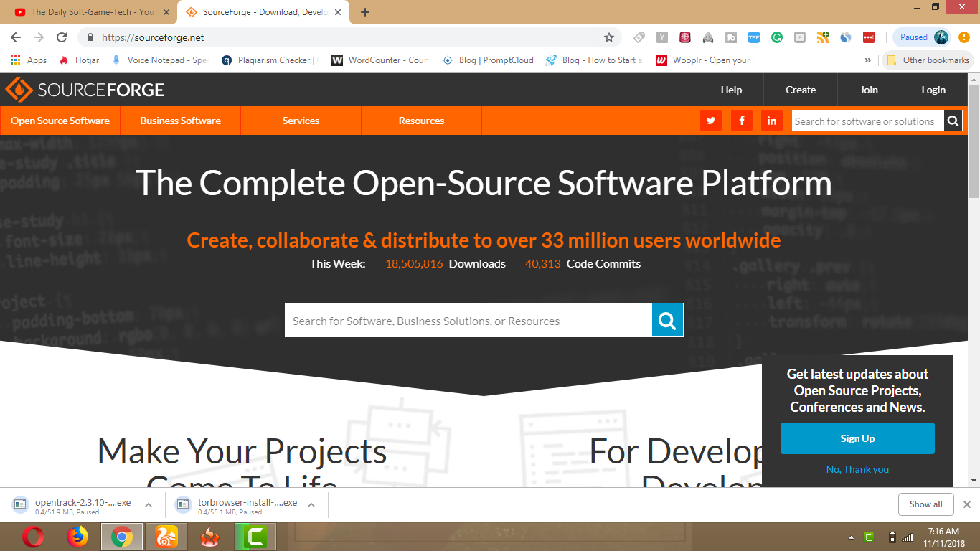Dismiss updates popup with No, Thank you
The image size is (980, 551).
(857, 469)
